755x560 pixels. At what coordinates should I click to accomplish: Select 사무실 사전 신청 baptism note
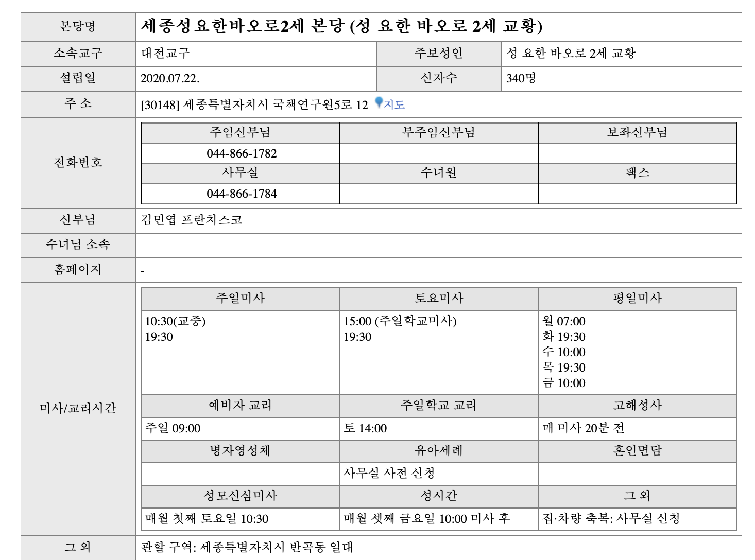(389, 473)
